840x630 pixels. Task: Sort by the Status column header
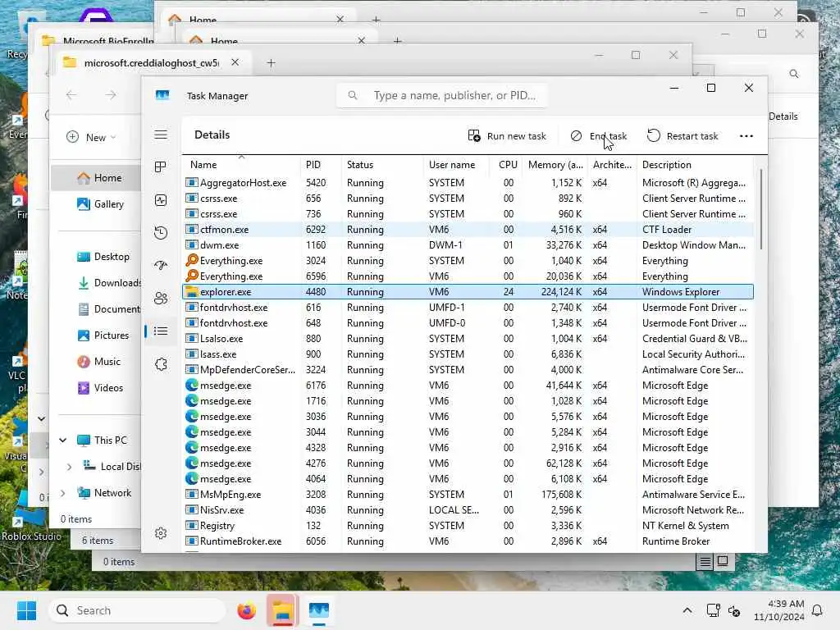point(381,164)
